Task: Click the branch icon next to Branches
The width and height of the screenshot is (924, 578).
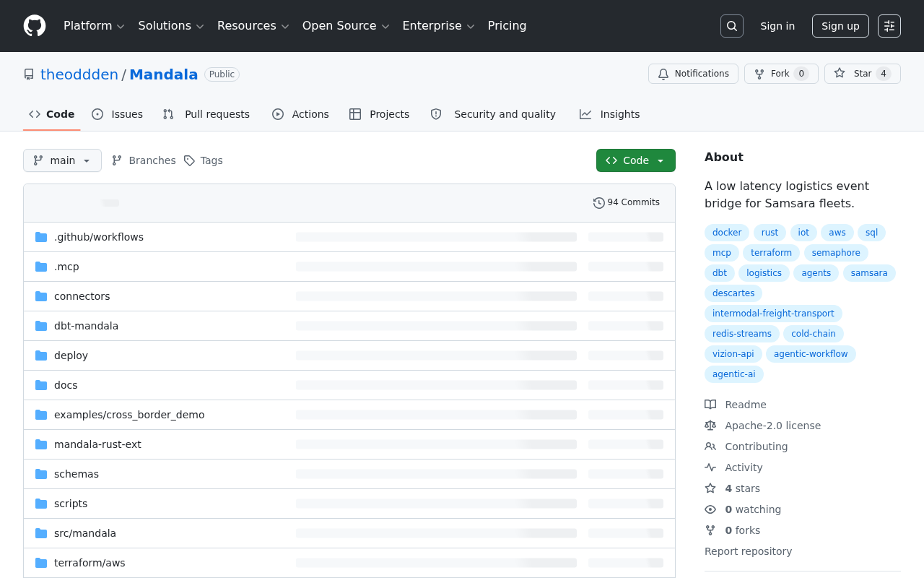Action: 117,160
